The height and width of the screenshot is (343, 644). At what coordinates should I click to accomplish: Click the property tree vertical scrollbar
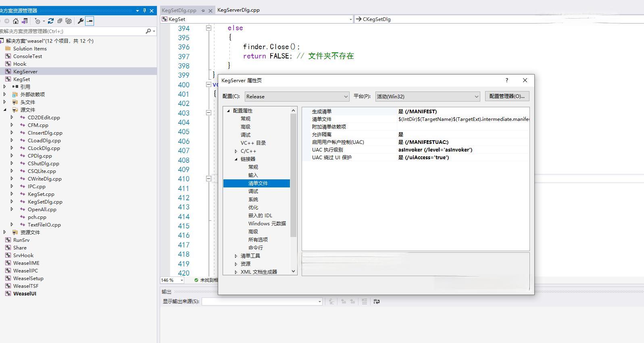293,175
